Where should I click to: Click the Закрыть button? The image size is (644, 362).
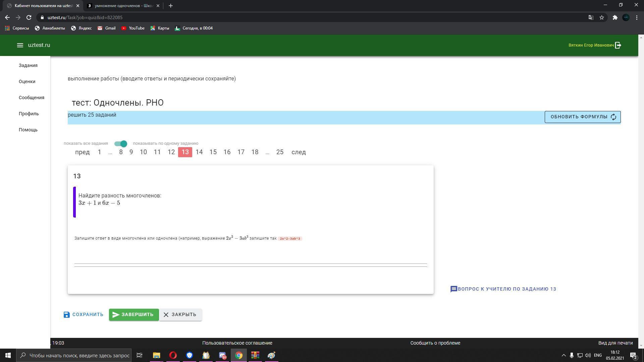(180, 315)
